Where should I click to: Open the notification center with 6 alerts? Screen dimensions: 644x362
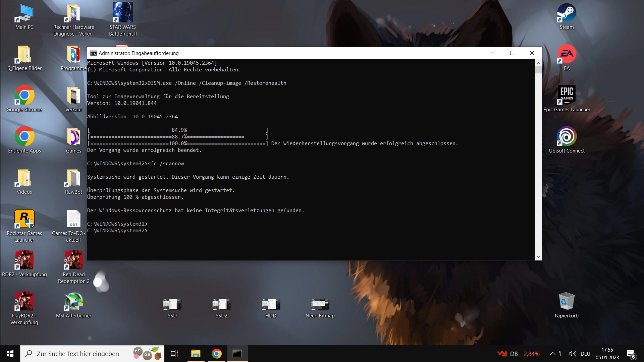click(x=631, y=354)
